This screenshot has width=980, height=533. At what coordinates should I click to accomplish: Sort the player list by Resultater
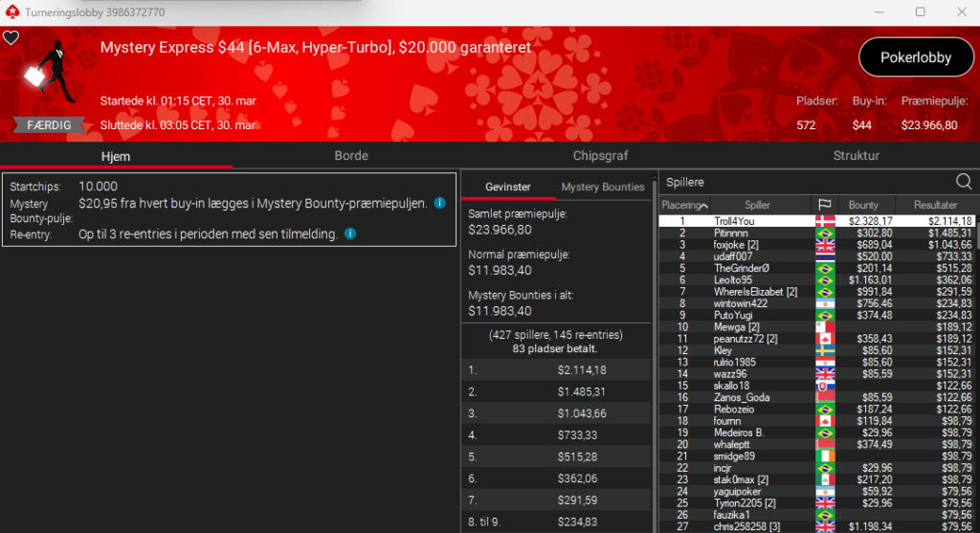935,205
